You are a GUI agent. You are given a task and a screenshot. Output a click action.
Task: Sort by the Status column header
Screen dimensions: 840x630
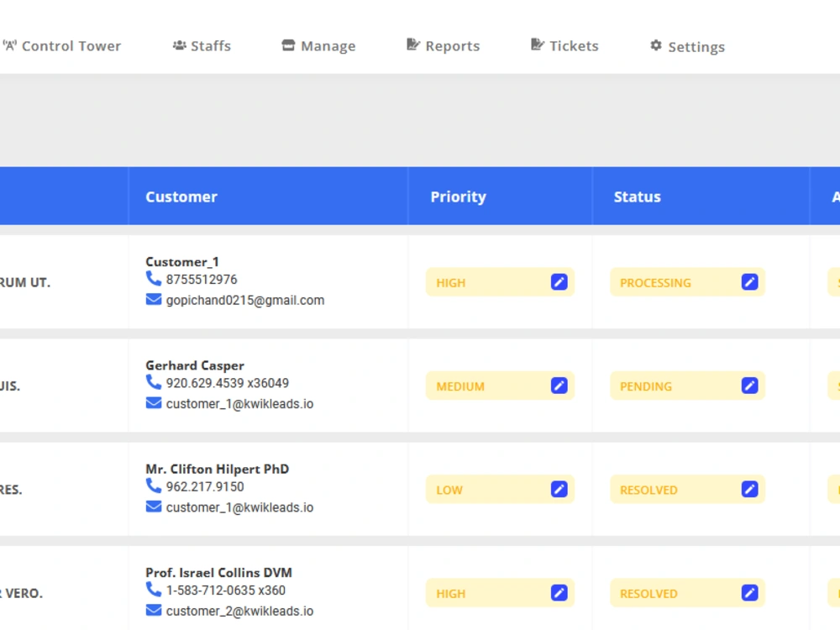(638, 197)
